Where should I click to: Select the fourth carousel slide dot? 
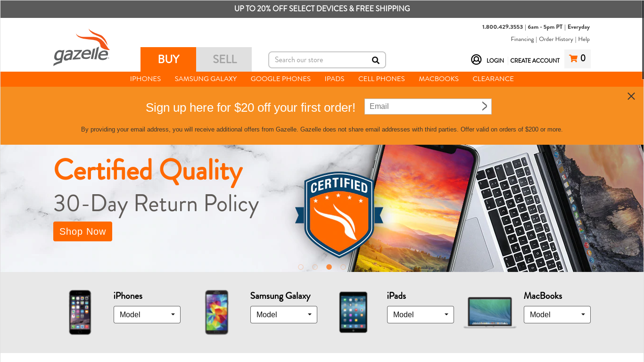[x=343, y=267]
